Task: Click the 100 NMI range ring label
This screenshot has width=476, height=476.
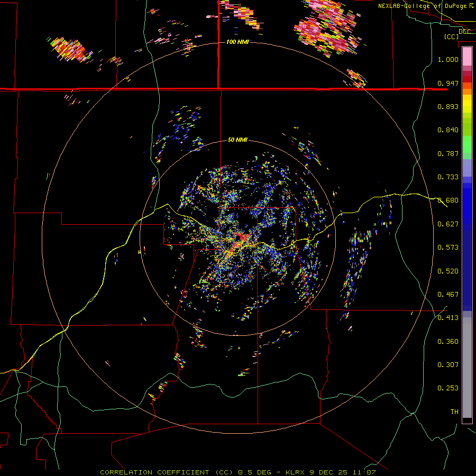Action: 237,42
